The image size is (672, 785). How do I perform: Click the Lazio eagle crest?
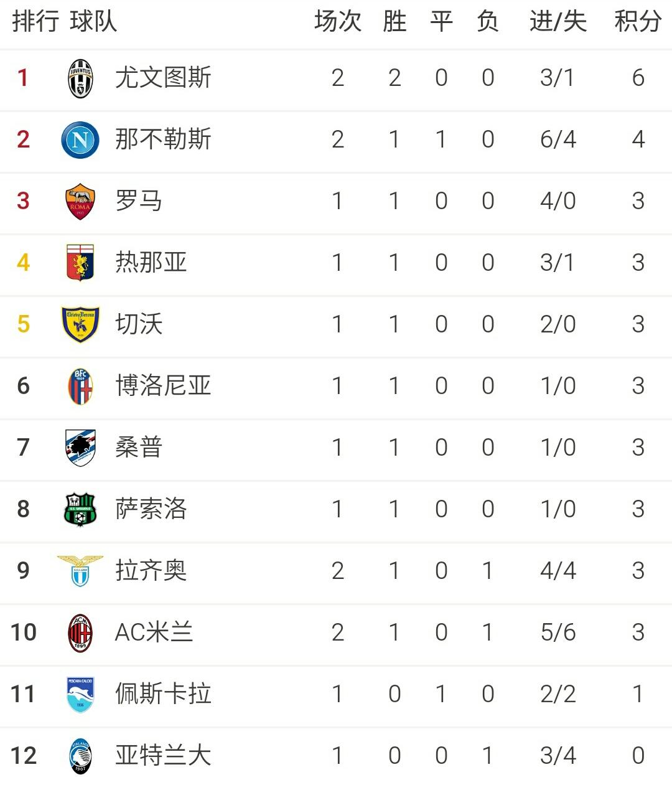[x=80, y=571]
